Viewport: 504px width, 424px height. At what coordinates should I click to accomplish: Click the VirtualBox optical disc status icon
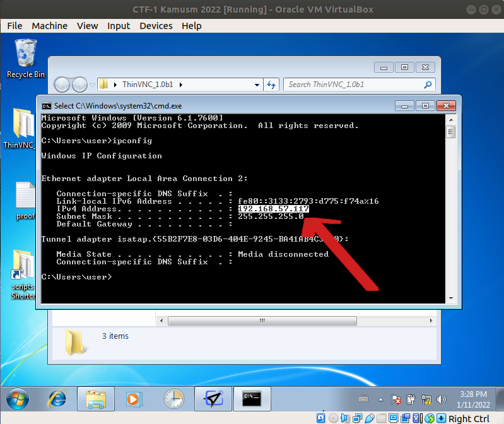pyautogui.click(x=333, y=418)
